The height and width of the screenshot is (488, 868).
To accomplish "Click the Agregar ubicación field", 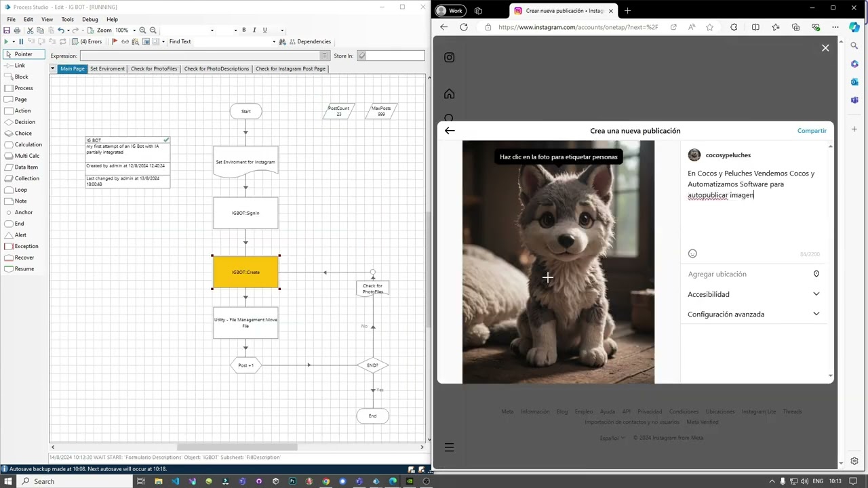I will [x=753, y=274].
